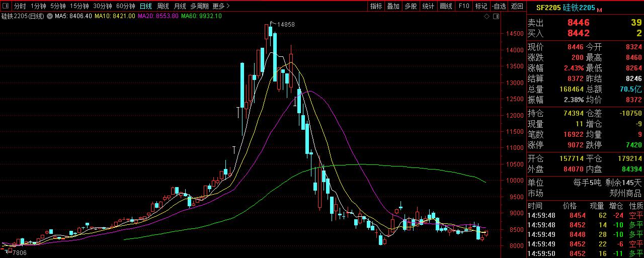Expand the 更多 periods menu
Screen dimensions: 644x258
(221, 6)
